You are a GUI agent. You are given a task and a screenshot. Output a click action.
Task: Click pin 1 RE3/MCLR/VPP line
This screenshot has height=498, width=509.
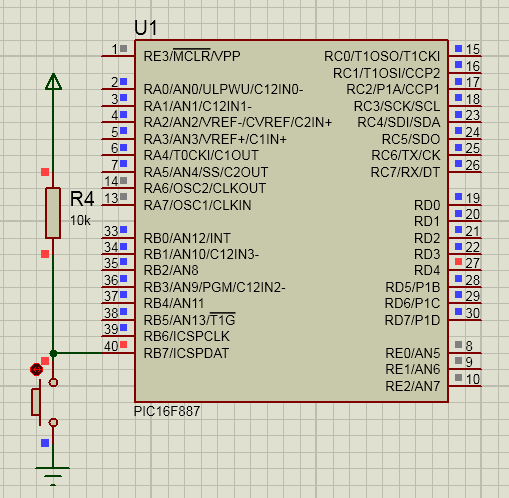(x=118, y=56)
